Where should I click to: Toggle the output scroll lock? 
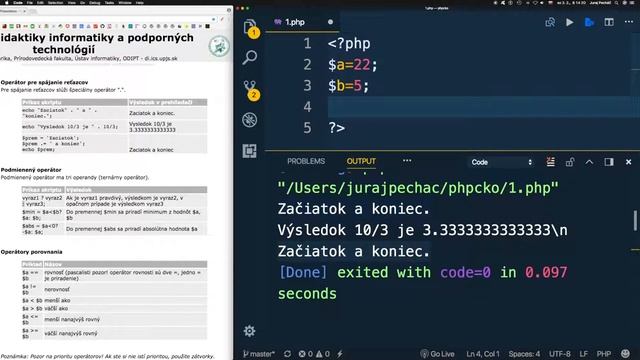point(570,162)
